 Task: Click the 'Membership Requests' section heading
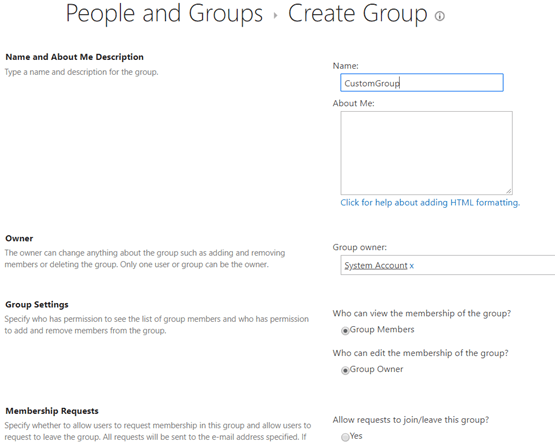click(x=52, y=411)
